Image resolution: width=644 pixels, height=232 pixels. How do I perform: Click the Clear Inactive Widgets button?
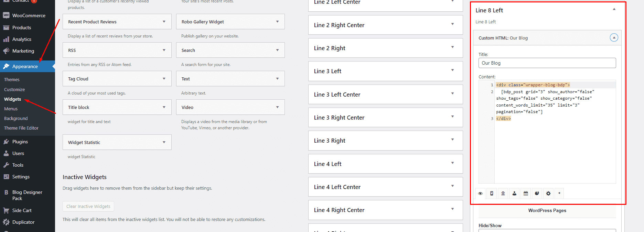88,206
